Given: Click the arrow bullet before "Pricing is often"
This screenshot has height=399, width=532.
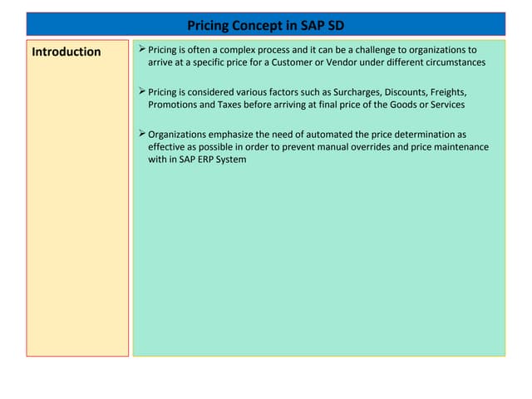Looking at the screenshot, I should (141, 50).
